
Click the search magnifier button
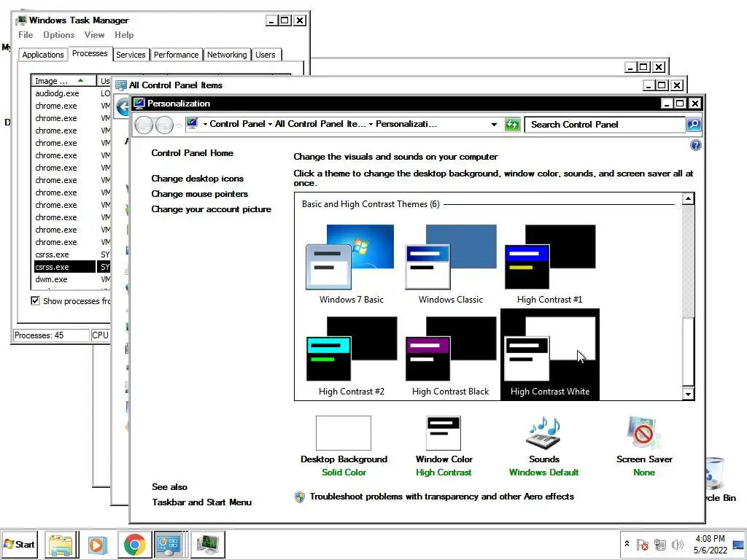(x=694, y=124)
